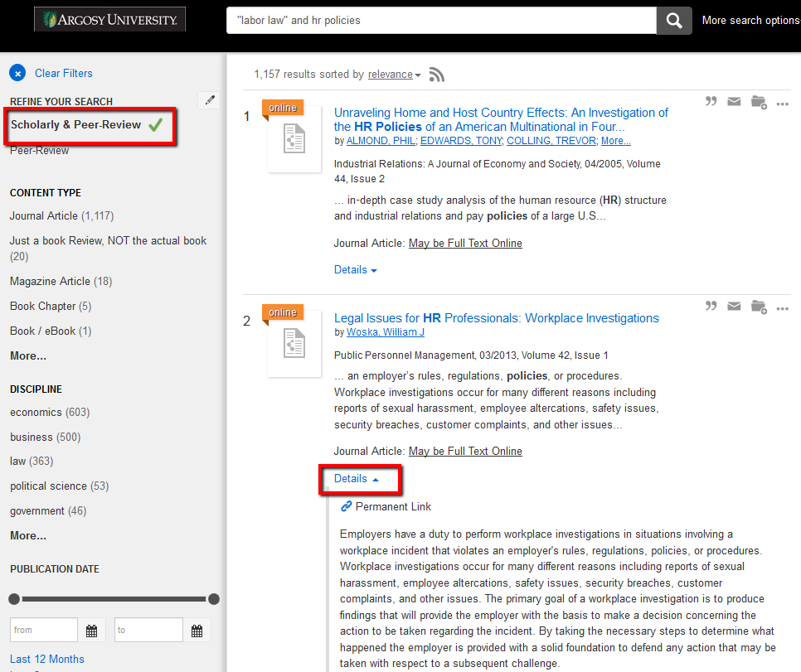Filter by Book Chapter content type
Screen dimensions: 801x672
(x=51, y=307)
